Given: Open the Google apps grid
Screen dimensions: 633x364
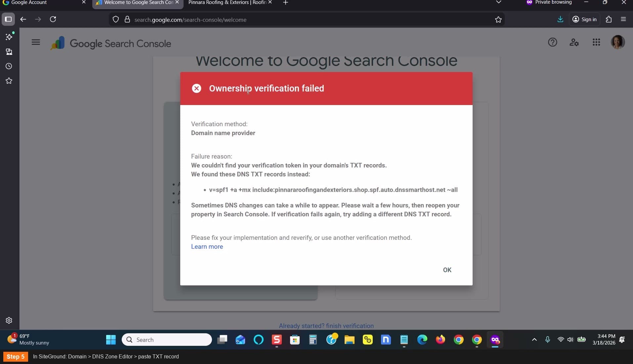Looking at the screenshot, I should [596, 42].
